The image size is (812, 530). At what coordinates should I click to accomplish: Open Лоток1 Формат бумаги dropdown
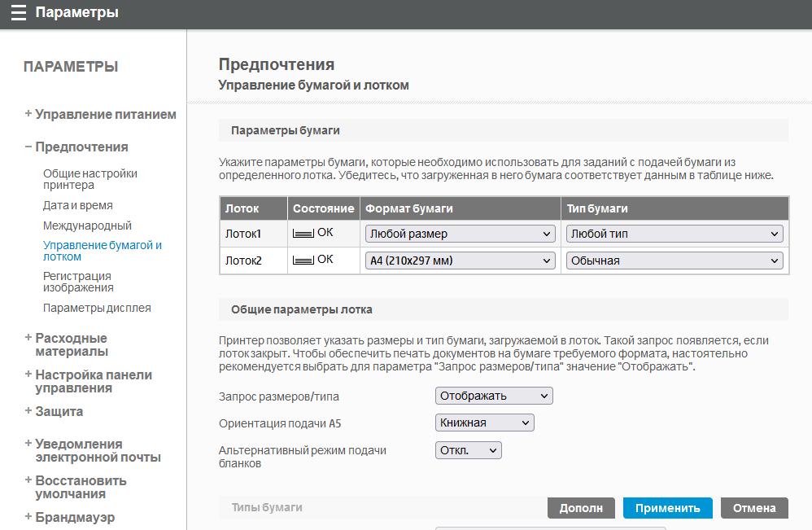[x=460, y=234]
